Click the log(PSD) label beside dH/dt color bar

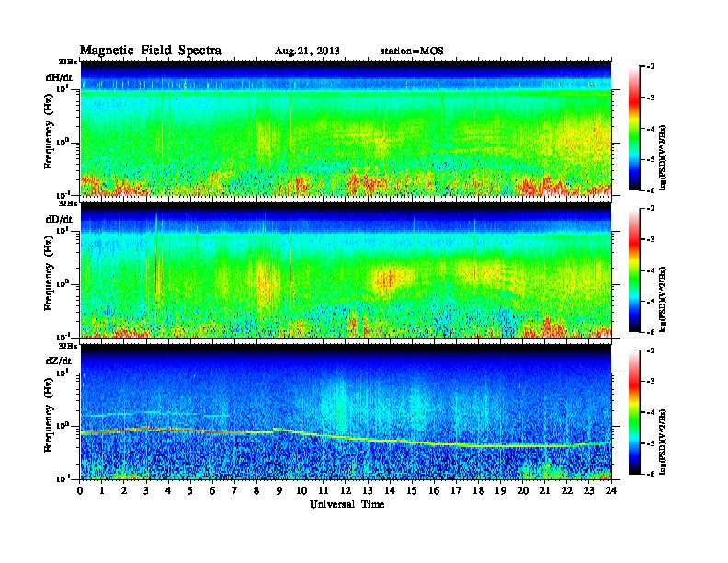[664, 157]
